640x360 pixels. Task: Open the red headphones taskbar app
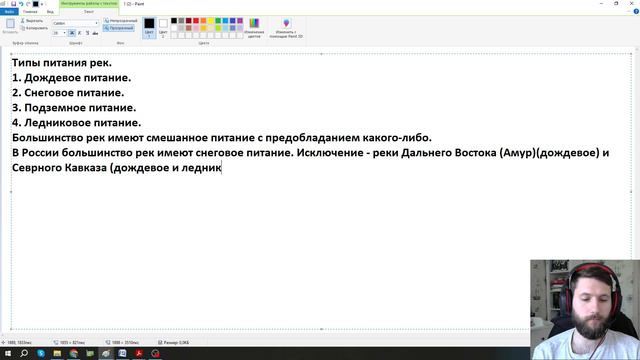(156, 353)
